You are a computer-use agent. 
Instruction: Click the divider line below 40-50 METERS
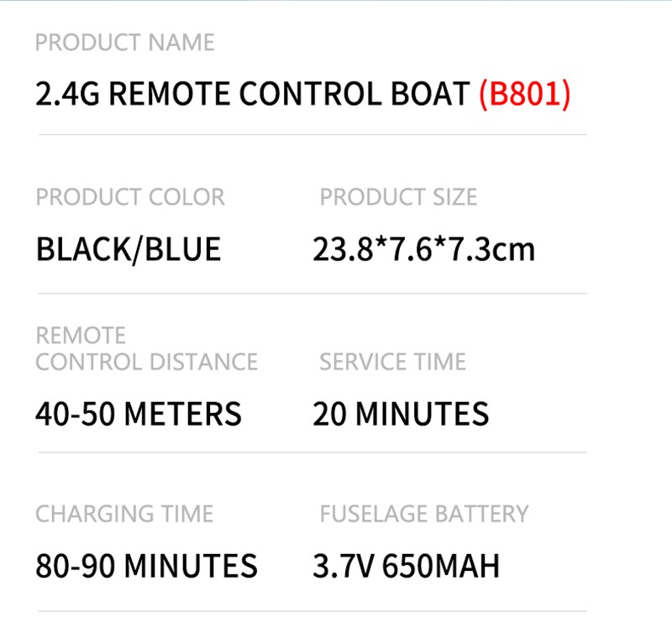click(x=311, y=453)
